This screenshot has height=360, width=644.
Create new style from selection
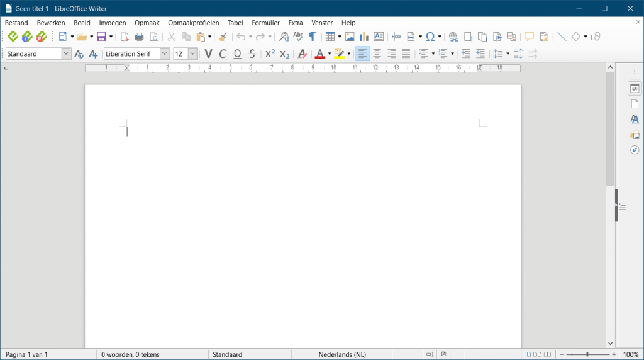point(93,54)
